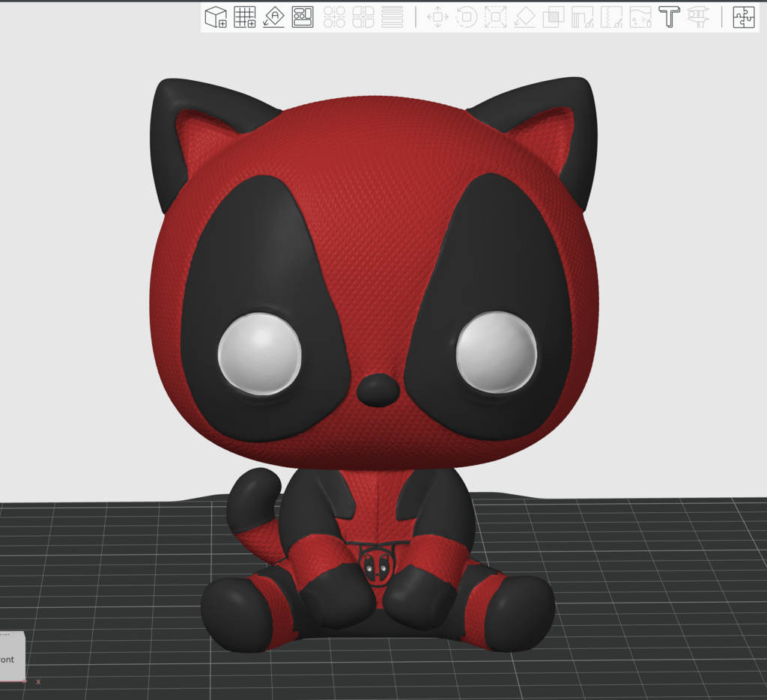The image size is (767, 700).
Task: Open the Seam painting brush tool
Action: tap(611, 17)
